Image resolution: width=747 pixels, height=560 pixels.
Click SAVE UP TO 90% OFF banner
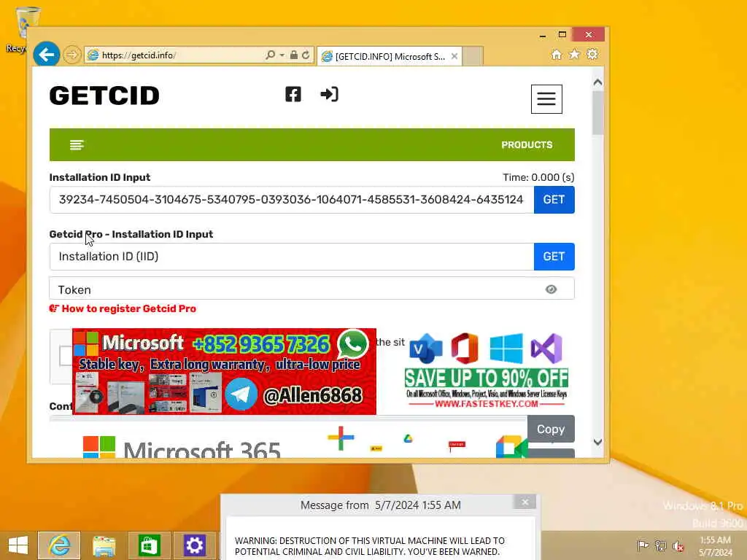487,378
